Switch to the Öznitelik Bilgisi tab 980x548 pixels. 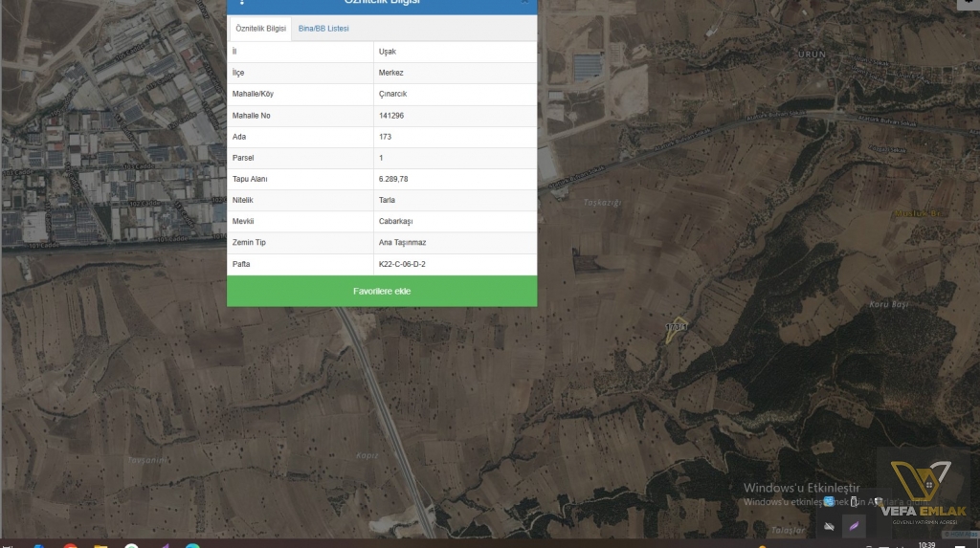point(260,29)
